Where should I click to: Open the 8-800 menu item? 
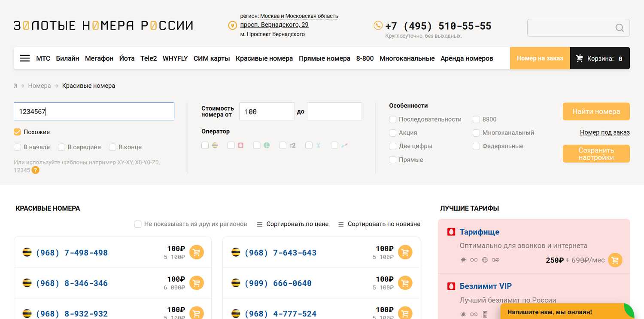coord(365,58)
